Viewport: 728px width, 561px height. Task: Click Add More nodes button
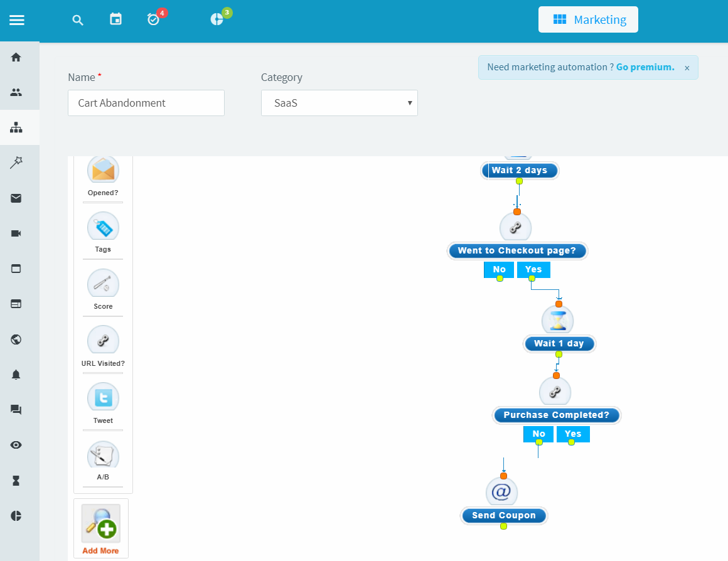tap(101, 528)
